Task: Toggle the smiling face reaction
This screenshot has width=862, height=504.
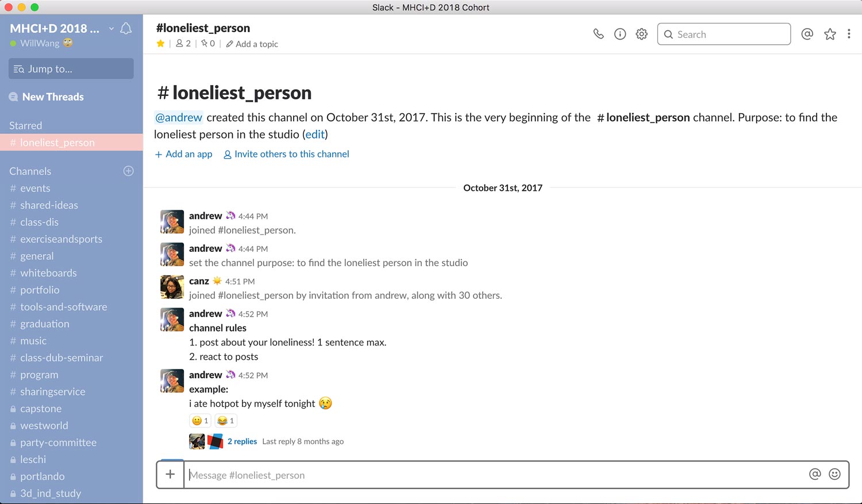Action: [200, 421]
